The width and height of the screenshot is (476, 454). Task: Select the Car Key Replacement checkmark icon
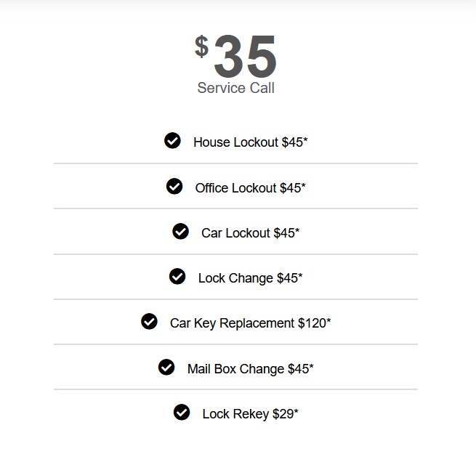[149, 322]
